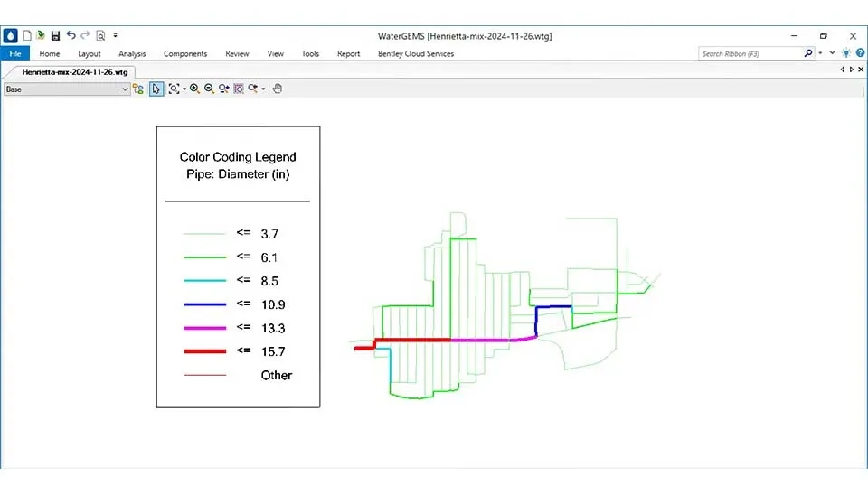Click the red 15.7 legend line swatch

click(203, 351)
